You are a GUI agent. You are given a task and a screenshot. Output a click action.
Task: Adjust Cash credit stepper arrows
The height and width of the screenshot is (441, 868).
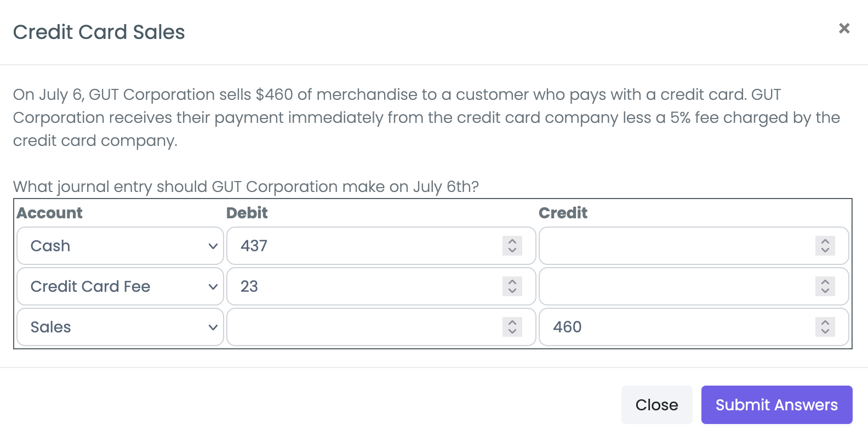825,246
